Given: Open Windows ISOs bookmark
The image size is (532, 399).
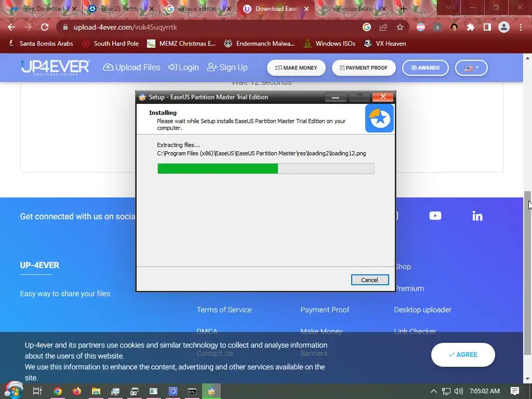Looking at the screenshot, I should [x=329, y=44].
